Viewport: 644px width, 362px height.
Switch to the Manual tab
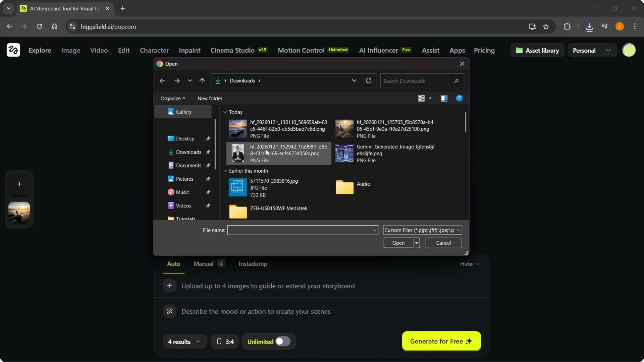tap(203, 264)
